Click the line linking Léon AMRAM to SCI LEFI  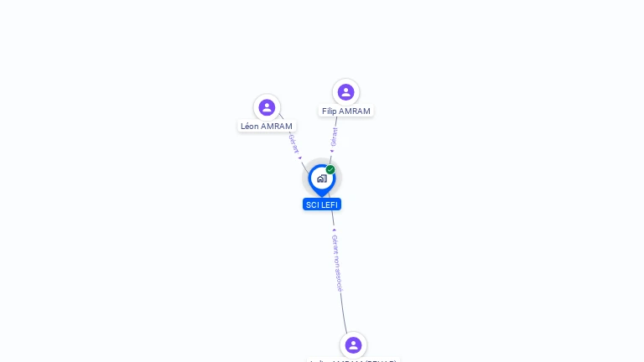tap(304, 166)
